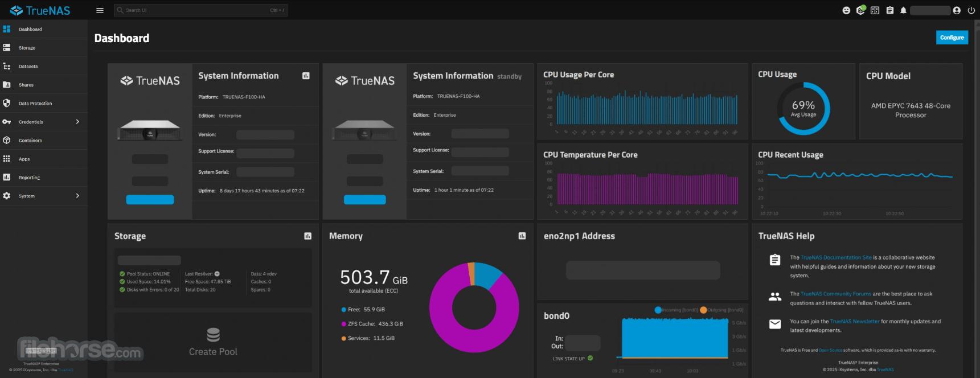Open Datasets in the sidebar
This screenshot has height=378, width=980.
[x=44, y=66]
